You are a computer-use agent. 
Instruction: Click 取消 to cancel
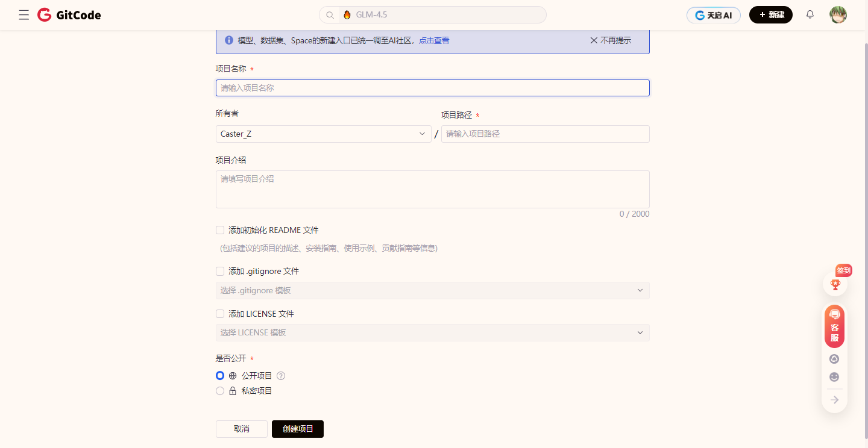click(241, 429)
